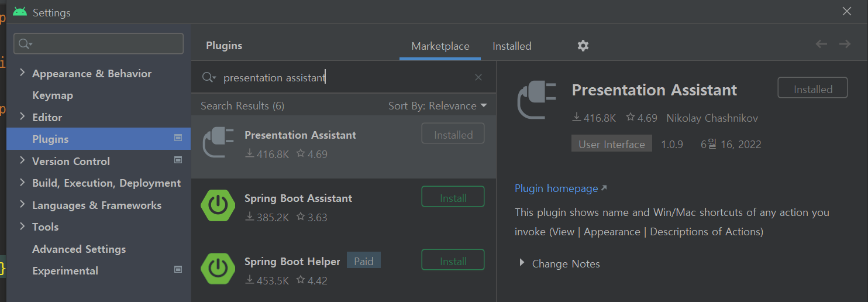Expand the Tools settings node
The width and height of the screenshot is (868, 302).
(x=22, y=226)
